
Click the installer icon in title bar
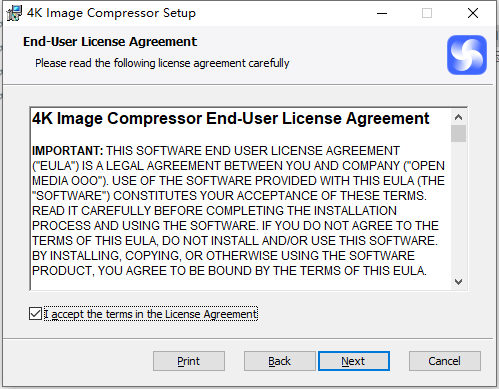point(14,13)
